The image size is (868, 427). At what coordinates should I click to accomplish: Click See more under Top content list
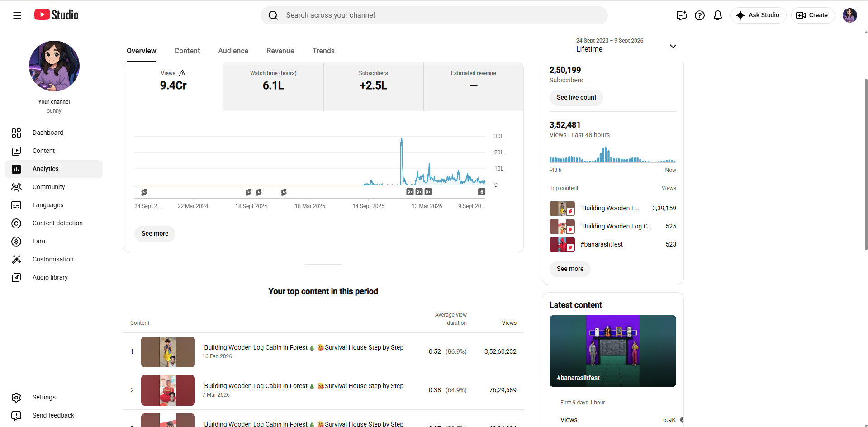point(570,269)
